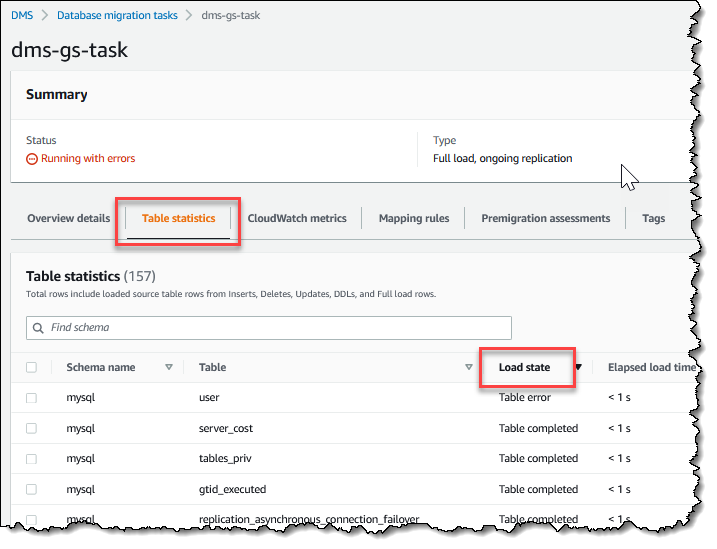Sort by Load state column arrow
Viewport: 717px width, 549px height.
pyautogui.click(x=578, y=367)
